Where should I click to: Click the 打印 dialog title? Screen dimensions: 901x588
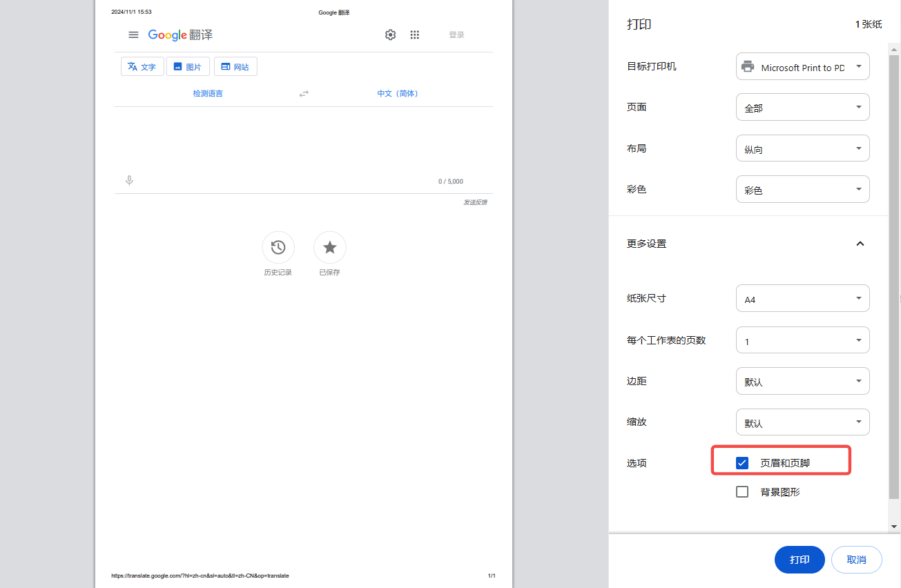[x=639, y=24]
